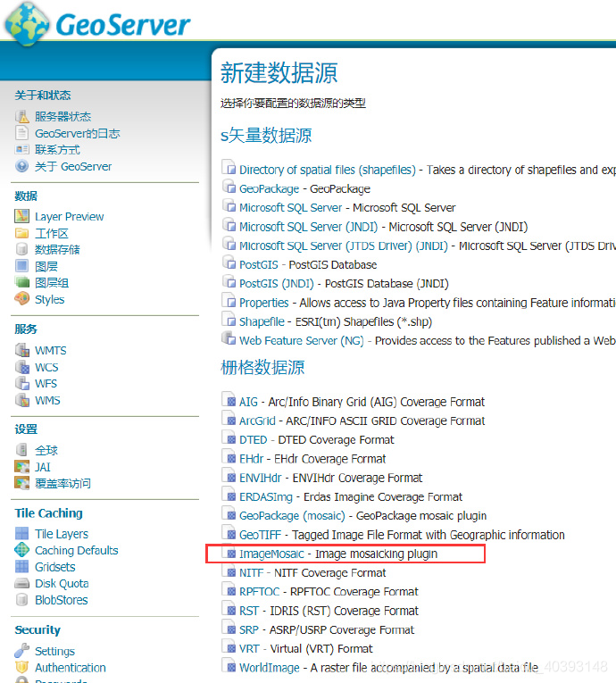The width and height of the screenshot is (616, 683).
Task: Click the WCS service icon
Action: (x=21, y=367)
